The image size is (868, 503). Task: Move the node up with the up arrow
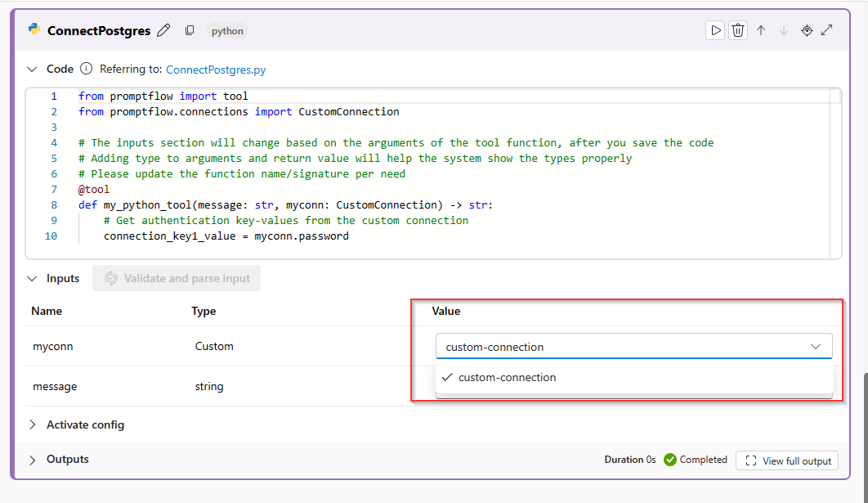[x=761, y=30]
